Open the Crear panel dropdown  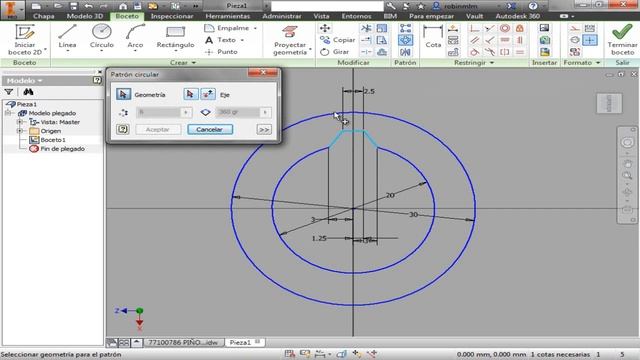tap(194, 63)
